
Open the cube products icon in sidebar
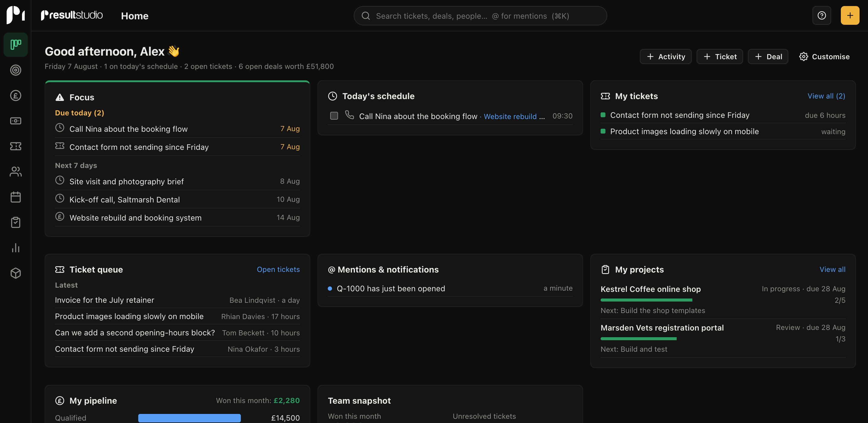[15, 273]
